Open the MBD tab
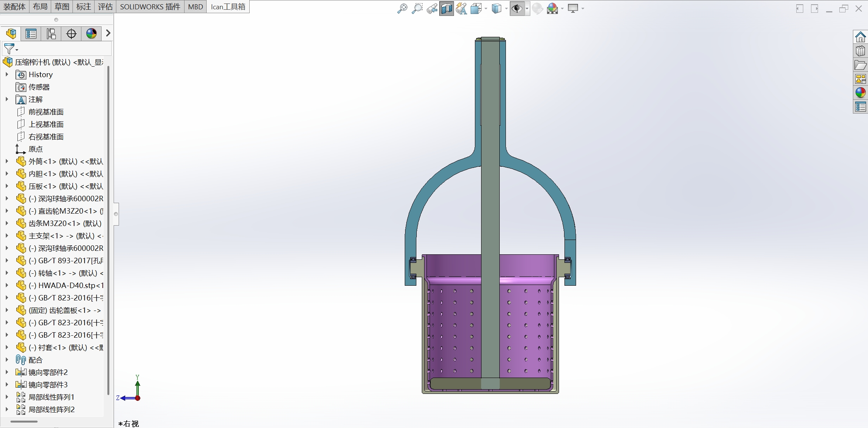Viewport: 868px width, 428px height. 195,7
